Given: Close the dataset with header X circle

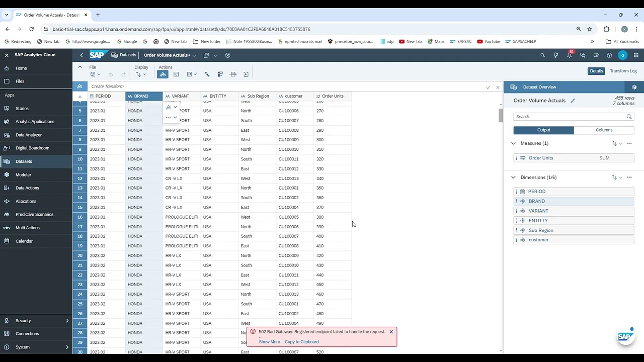Looking at the screenshot, I should 227,55.
